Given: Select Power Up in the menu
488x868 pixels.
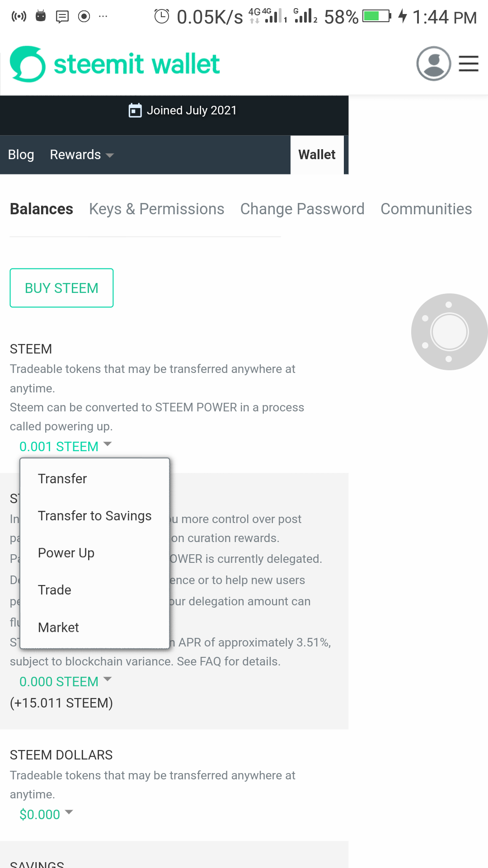Looking at the screenshot, I should coord(66,553).
